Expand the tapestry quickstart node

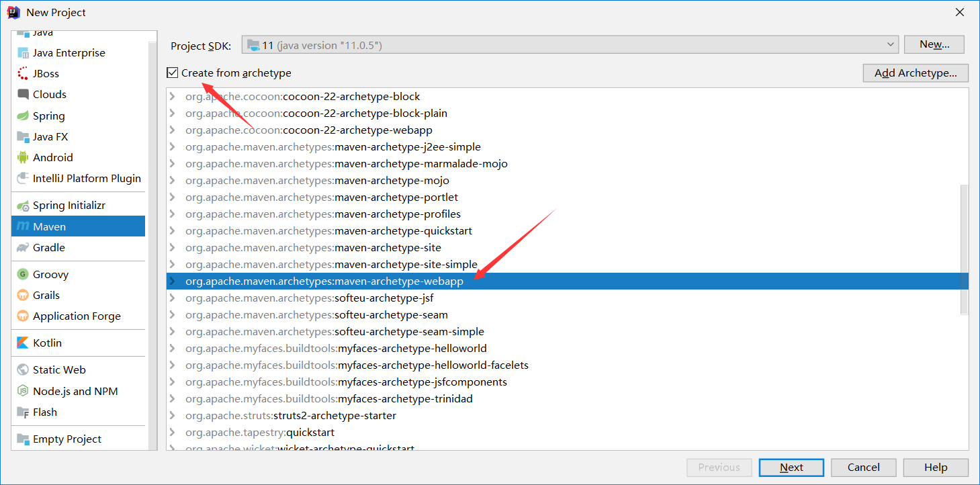tap(173, 433)
